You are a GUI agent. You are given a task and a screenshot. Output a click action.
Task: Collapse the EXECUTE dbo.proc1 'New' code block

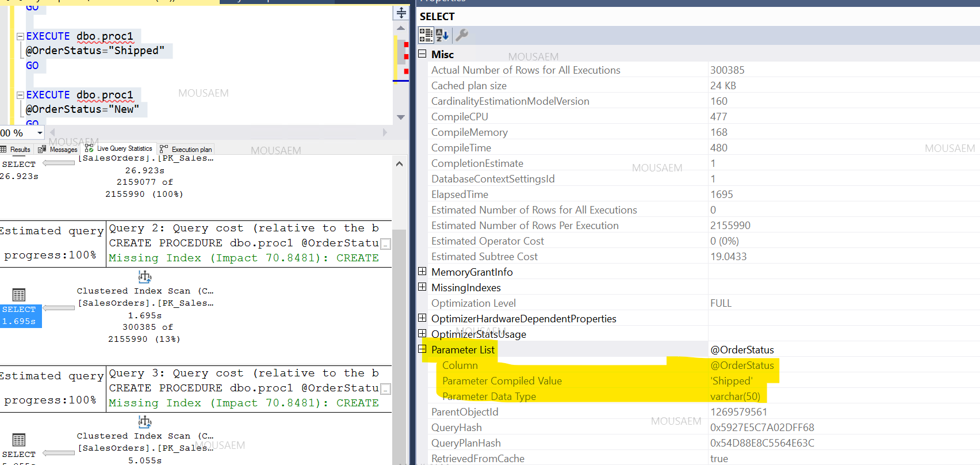point(20,95)
